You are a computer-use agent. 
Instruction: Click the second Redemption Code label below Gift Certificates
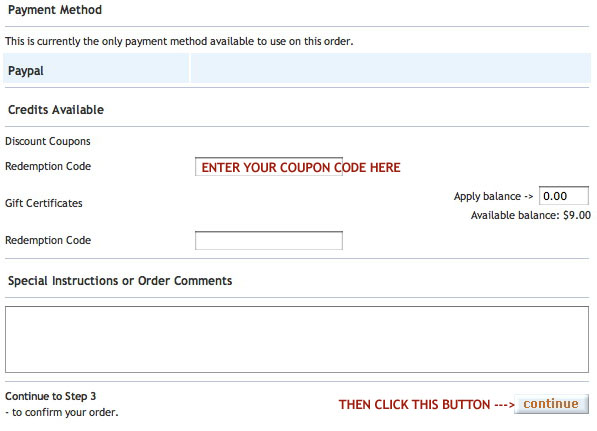(48, 240)
